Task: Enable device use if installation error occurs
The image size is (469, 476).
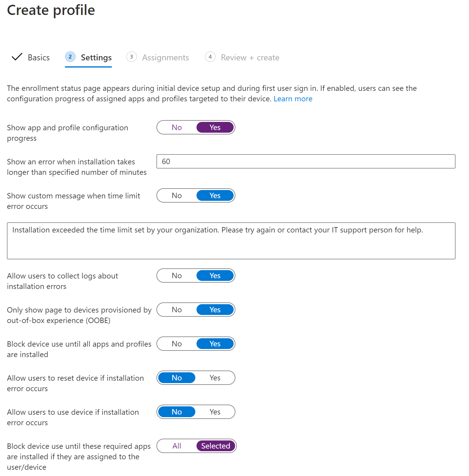Action: coord(215,412)
